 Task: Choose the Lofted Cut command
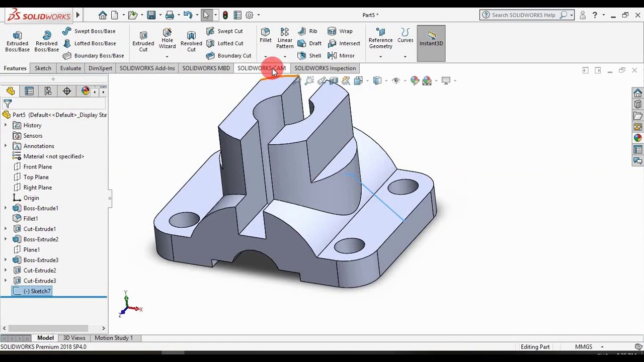pyautogui.click(x=224, y=43)
